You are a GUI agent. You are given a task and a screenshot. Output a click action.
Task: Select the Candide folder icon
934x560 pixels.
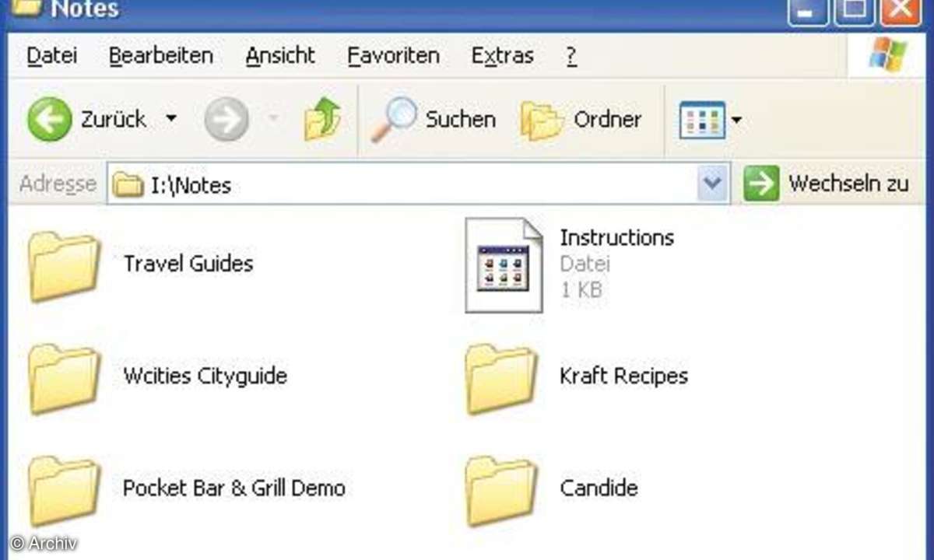pyautogui.click(x=500, y=491)
